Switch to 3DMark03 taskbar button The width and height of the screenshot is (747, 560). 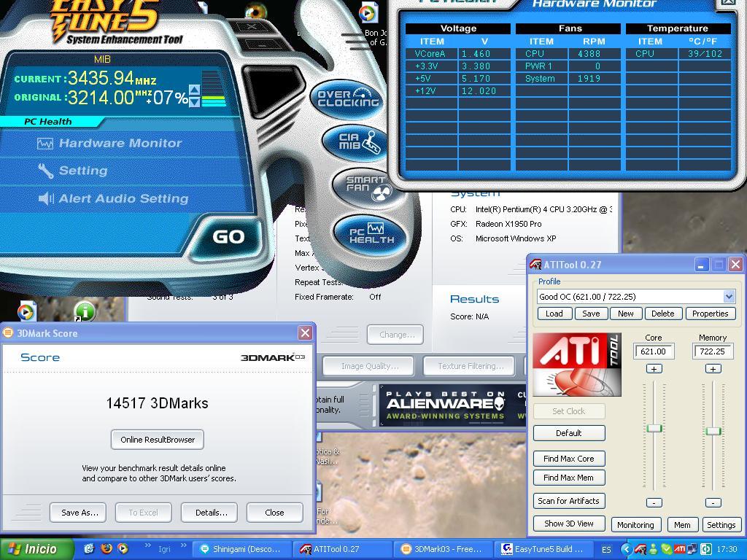tap(442, 549)
